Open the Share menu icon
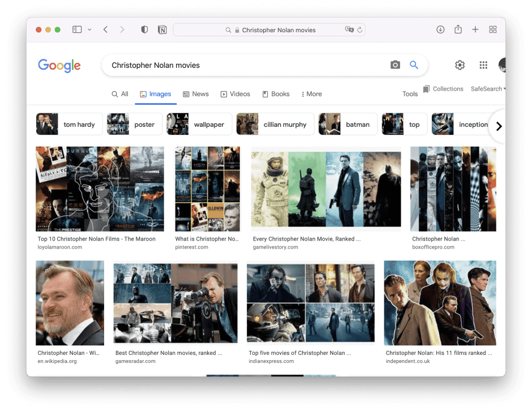This screenshot has height=411, width=532. point(458,29)
